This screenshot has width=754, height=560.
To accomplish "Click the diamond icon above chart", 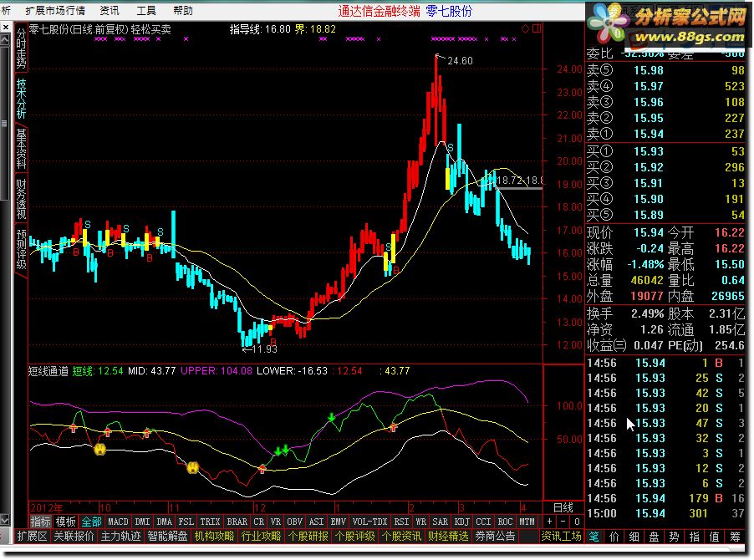I will [x=525, y=29].
